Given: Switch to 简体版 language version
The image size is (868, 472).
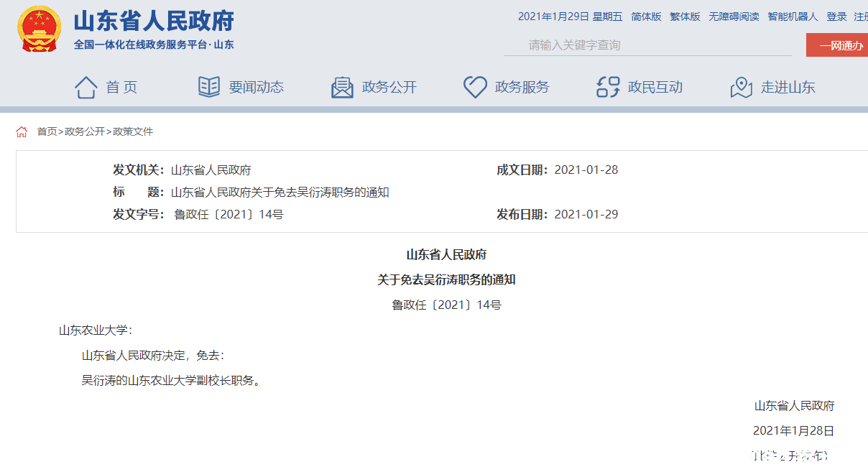Looking at the screenshot, I should click(x=646, y=17).
